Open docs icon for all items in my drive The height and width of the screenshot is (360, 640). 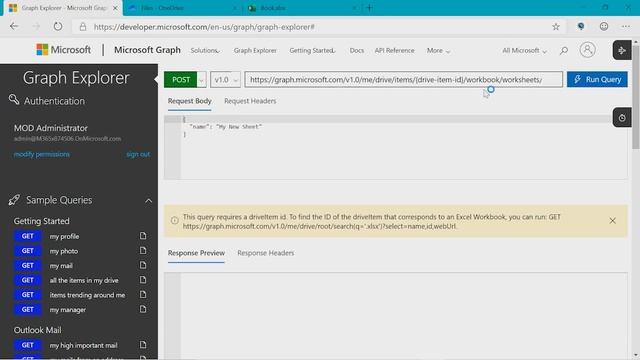click(x=143, y=280)
